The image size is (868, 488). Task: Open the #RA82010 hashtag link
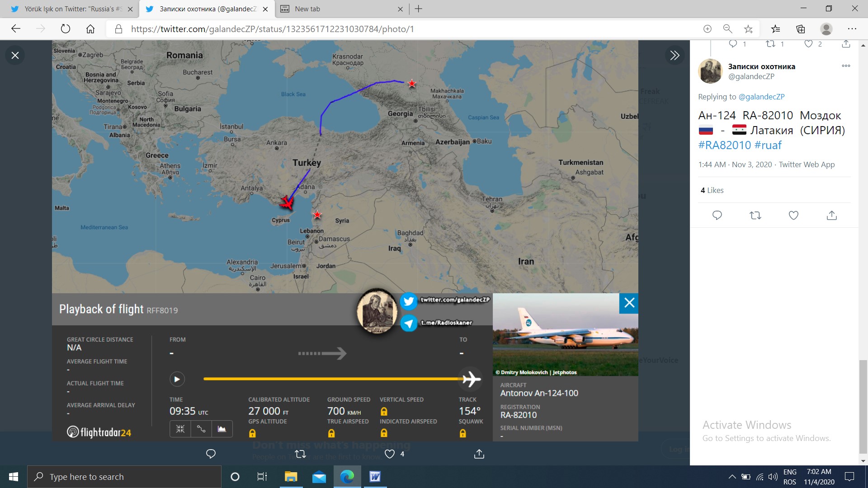(724, 145)
